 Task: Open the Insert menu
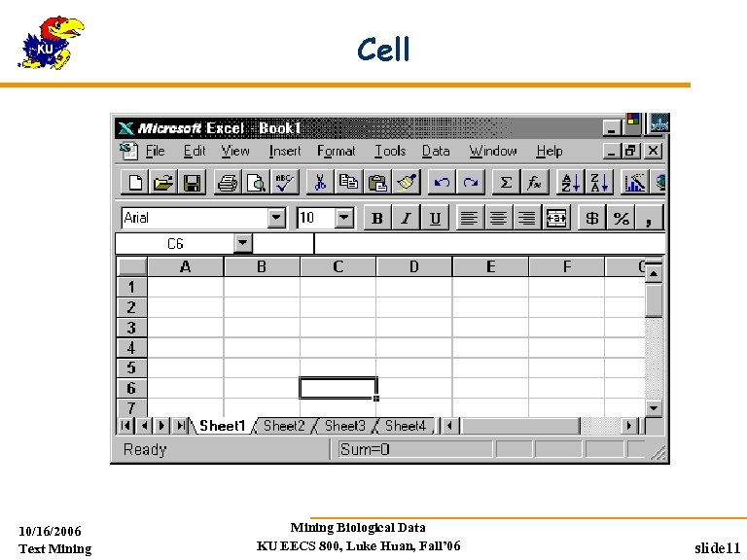(x=285, y=151)
